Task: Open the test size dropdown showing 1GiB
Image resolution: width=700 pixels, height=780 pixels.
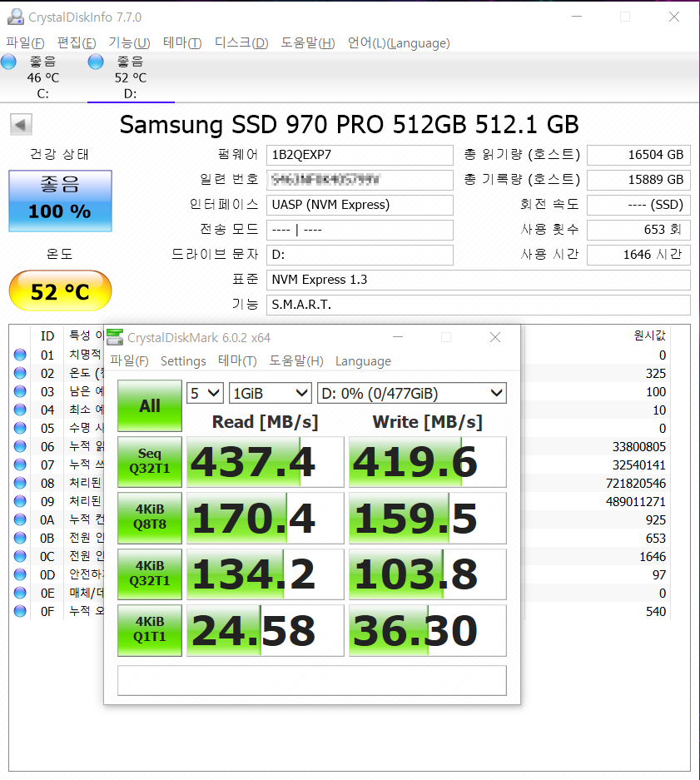Action: point(271,393)
